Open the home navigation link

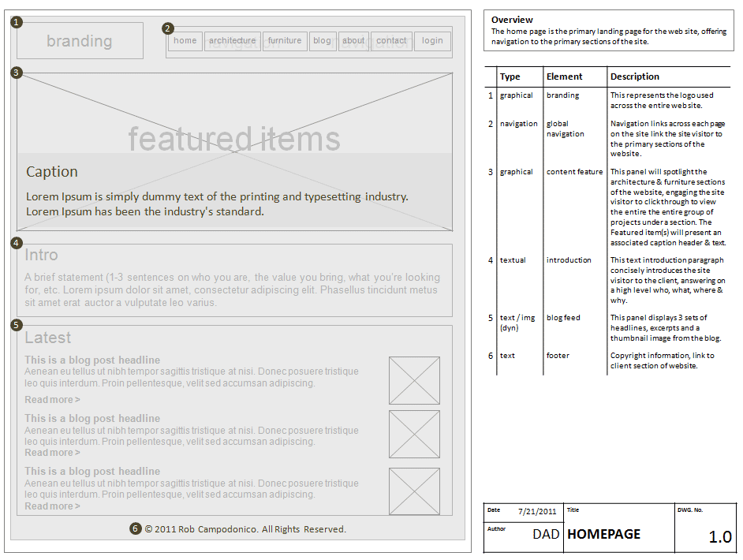pos(185,41)
